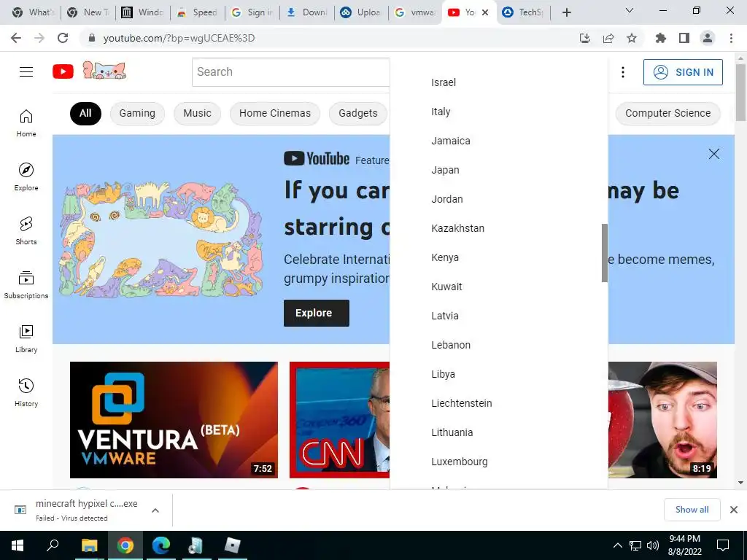Image resolution: width=747 pixels, height=560 pixels.
Task: Switch to the TechS browser tab
Action: click(x=523, y=12)
